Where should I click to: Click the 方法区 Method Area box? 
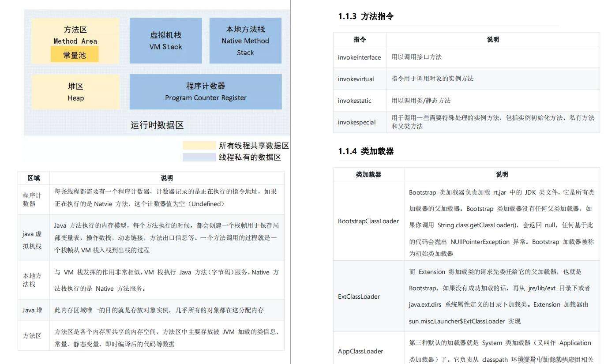point(75,41)
